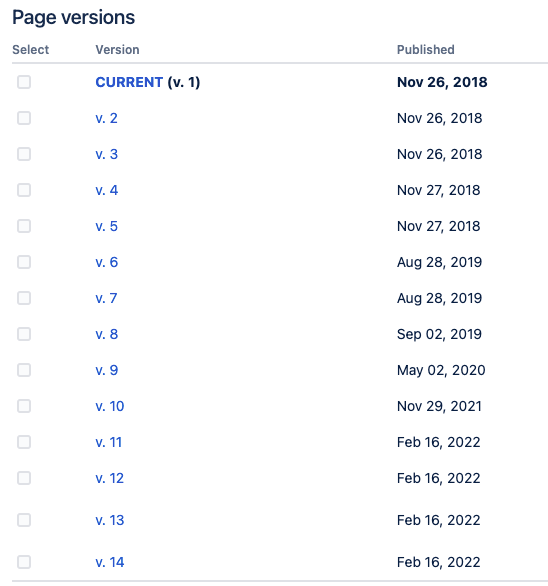View the v. 10 page version
The image size is (548, 586).
tap(110, 406)
